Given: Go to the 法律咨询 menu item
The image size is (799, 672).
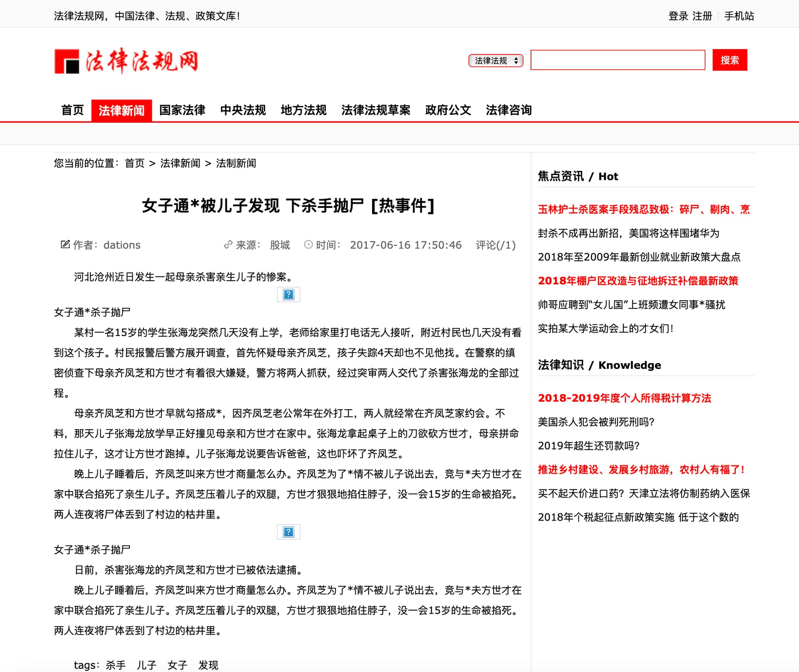Looking at the screenshot, I should (x=509, y=110).
